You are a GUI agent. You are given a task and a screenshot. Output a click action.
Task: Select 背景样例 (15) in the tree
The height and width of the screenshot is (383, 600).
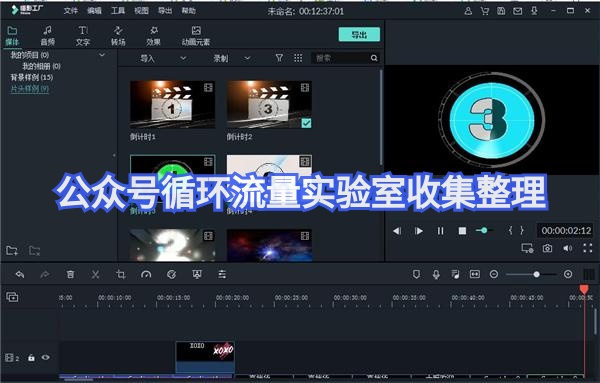tap(31, 77)
